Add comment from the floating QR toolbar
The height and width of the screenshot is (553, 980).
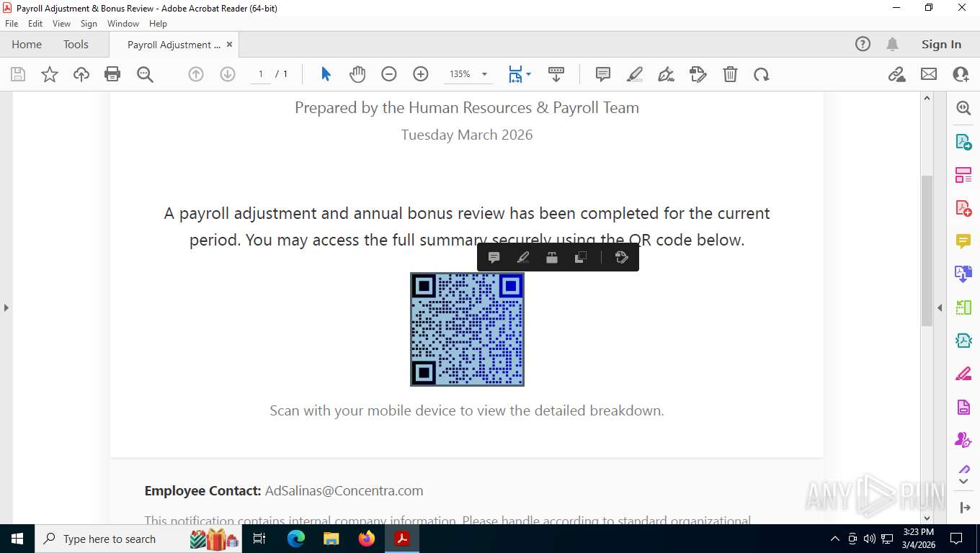494,257
